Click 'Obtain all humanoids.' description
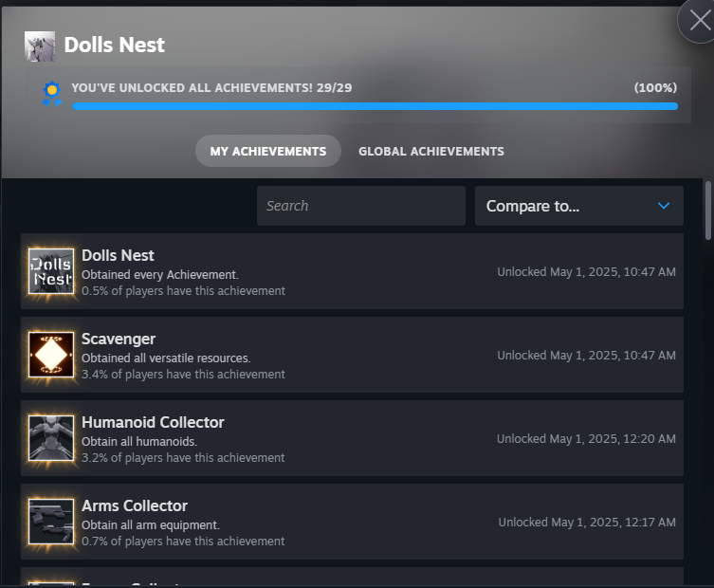714x588 pixels. tap(139, 441)
